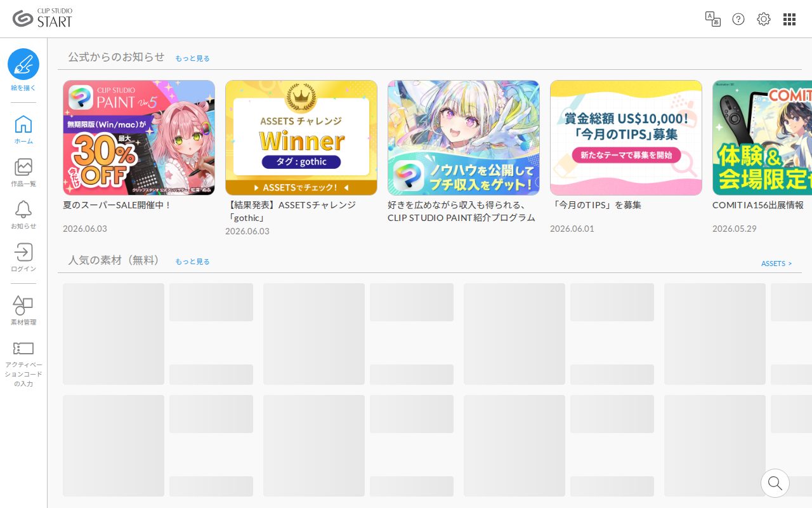Screen dimensions: 812x508
Task: Click the title 夏のスーパーSALE開催中!
Action: (117, 205)
